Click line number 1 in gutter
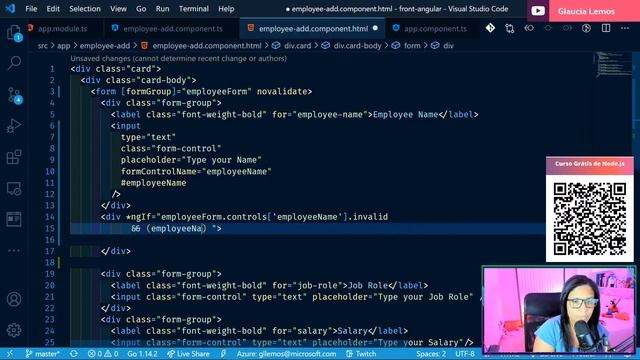Screen dimensions: 640x360 tap(52, 69)
